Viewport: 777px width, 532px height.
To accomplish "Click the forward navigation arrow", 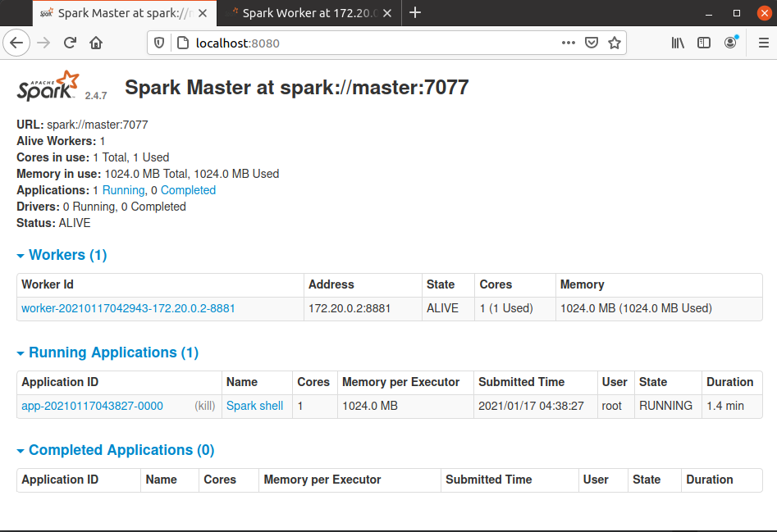I will tap(43, 43).
